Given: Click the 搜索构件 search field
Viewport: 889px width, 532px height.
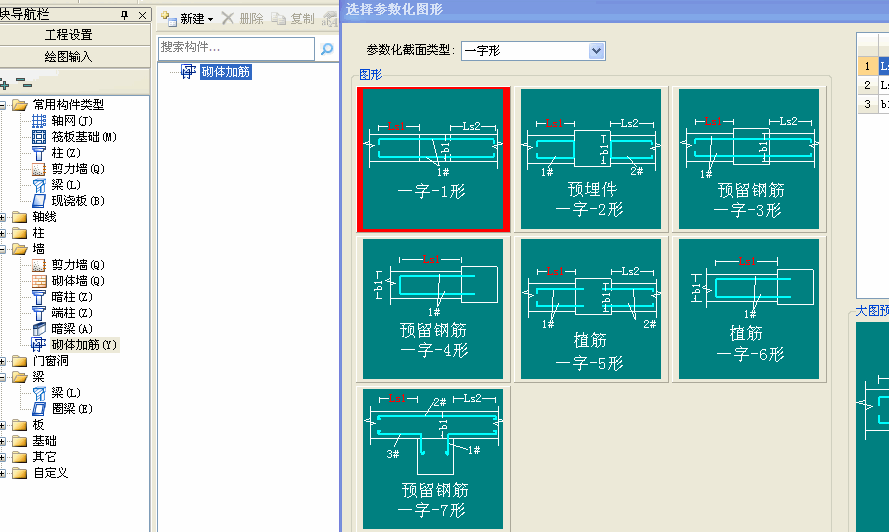Looking at the screenshot, I should point(236,49).
